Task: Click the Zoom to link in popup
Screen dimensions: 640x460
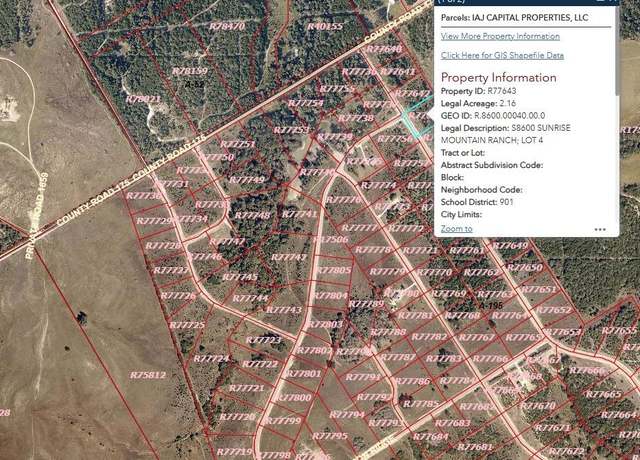Action: [456, 229]
